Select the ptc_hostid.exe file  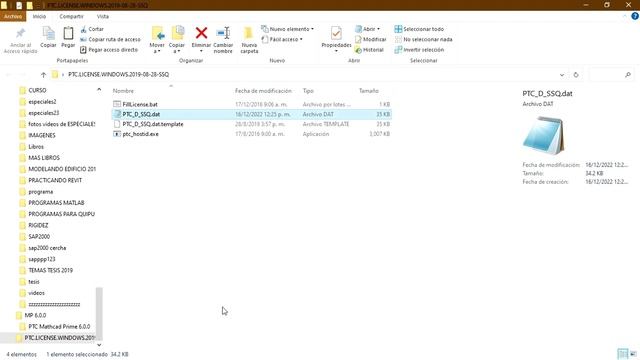pyautogui.click(x=251, y=134)
